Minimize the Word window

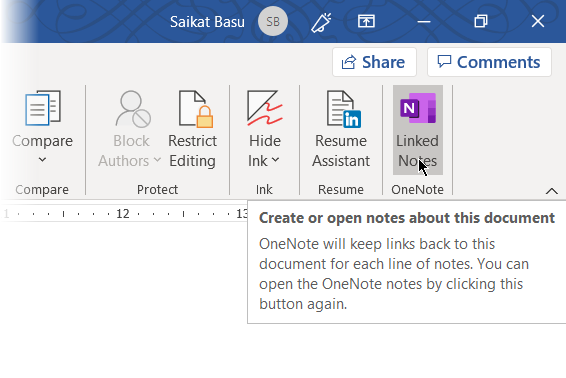pyautogui.click(x=424, y=22)
